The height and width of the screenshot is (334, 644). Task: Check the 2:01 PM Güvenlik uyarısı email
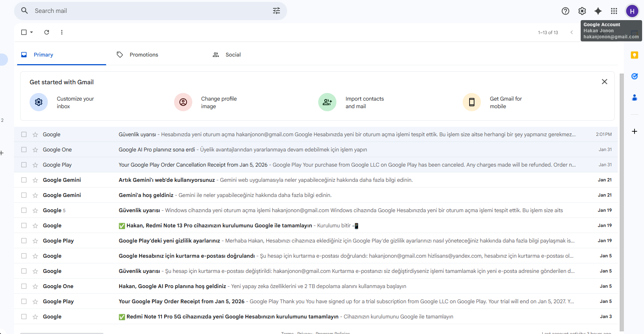(x=24, y=134)
